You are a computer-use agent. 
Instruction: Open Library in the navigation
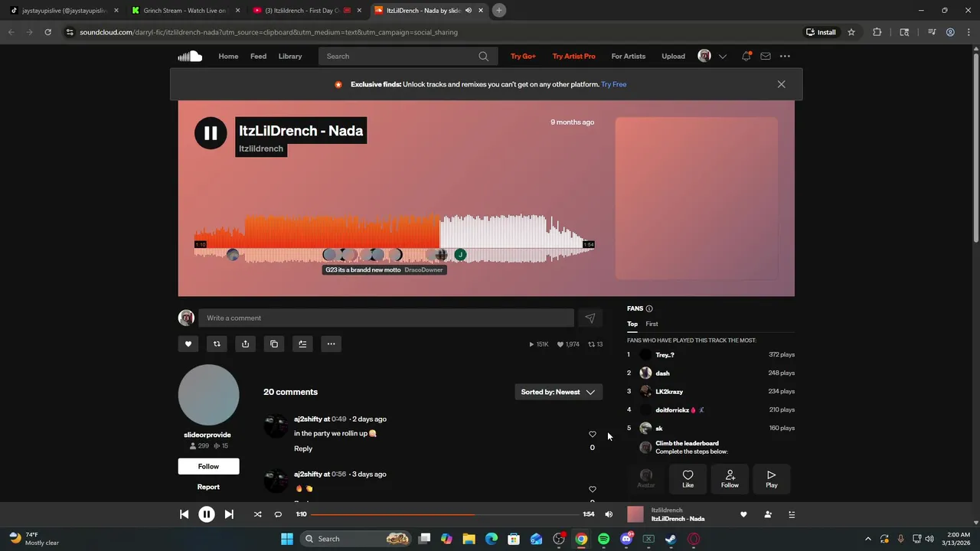point(290,56)
